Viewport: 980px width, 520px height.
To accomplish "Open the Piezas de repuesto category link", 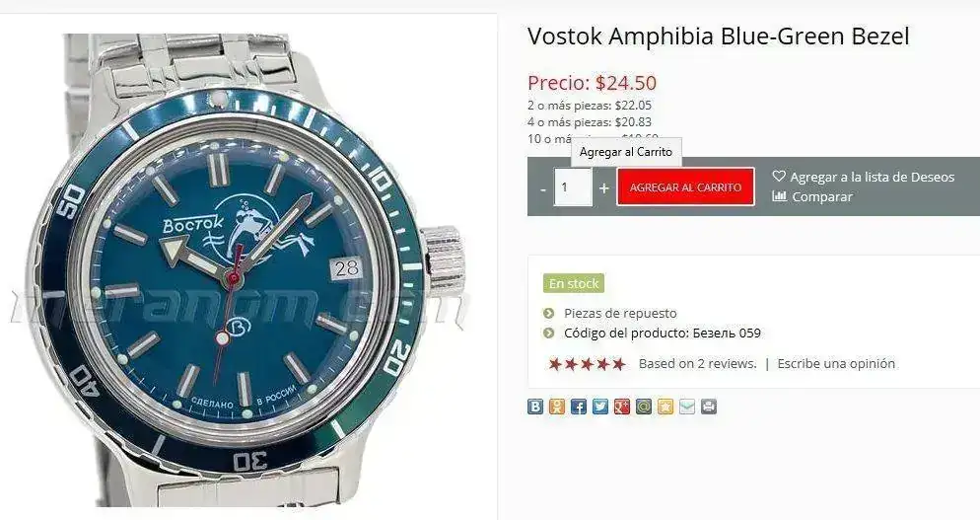I will coord(620,313).
